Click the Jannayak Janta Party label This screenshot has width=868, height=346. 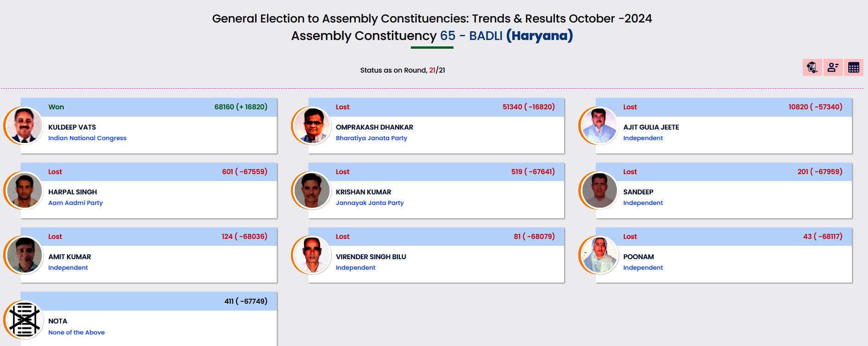pos(370,203)
